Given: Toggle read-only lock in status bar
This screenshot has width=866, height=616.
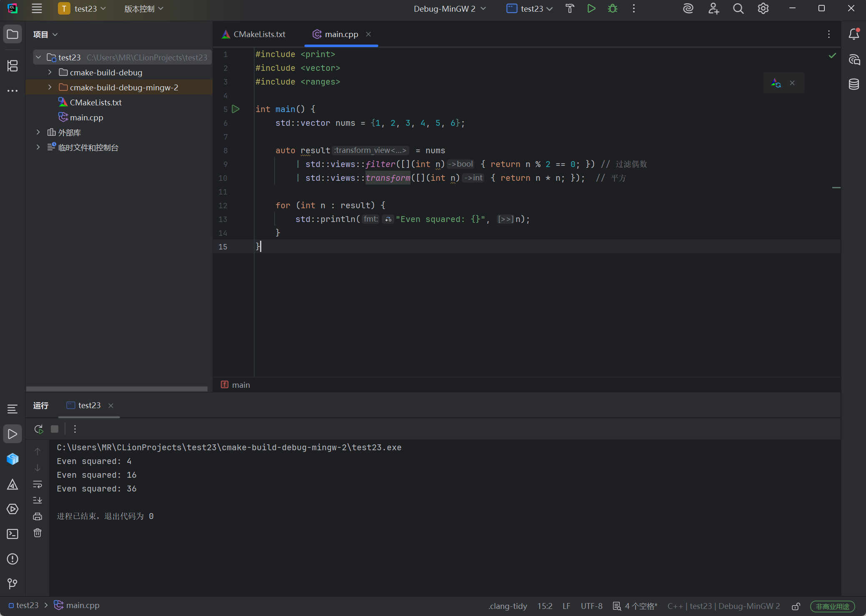Looking at the screenshot, I should (796, 606).
